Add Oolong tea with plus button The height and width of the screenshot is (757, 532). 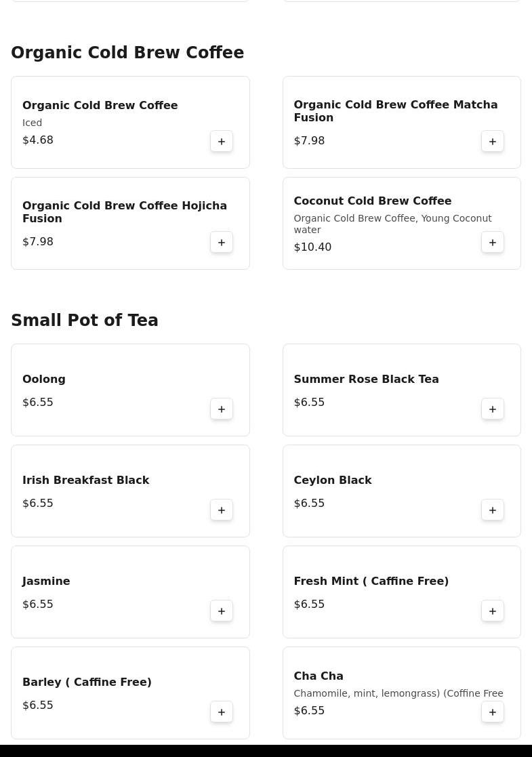tap(222, 409)
